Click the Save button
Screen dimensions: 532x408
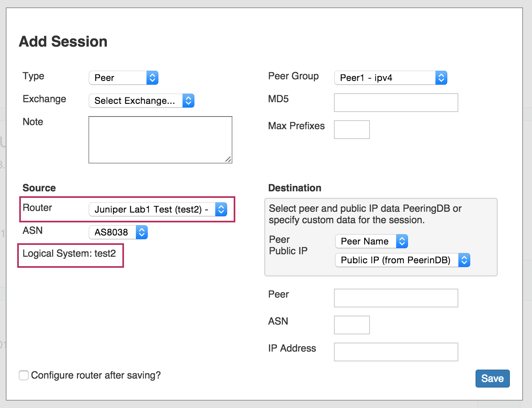click(x=492, y=379)
